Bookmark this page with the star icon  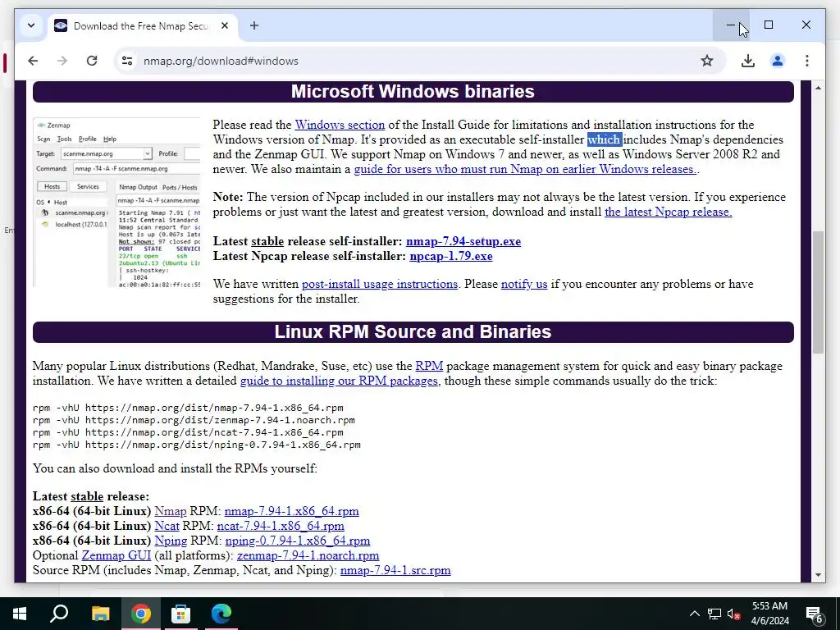(707, 61)
